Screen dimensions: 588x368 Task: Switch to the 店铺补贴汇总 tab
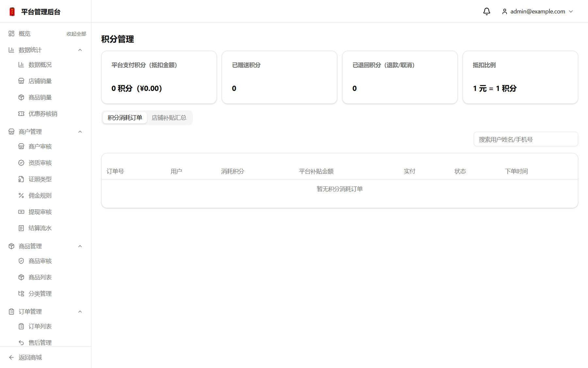(169, 118)
